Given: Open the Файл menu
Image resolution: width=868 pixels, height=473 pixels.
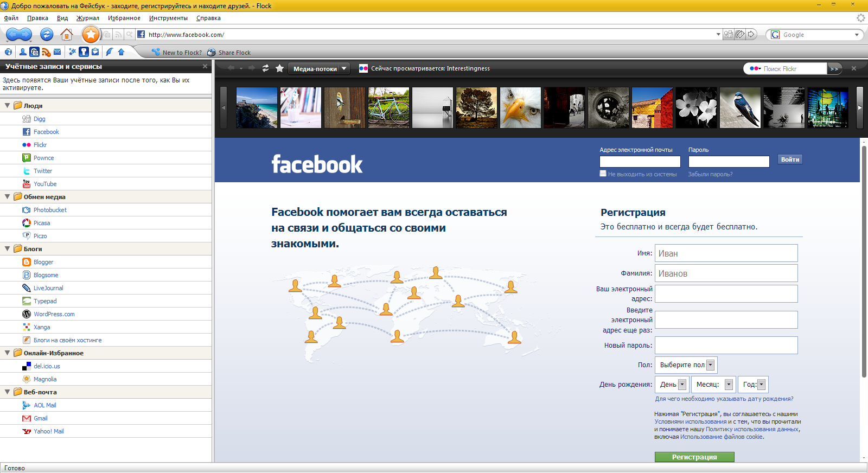Looking at the screenshot, I should coord(11,18).
